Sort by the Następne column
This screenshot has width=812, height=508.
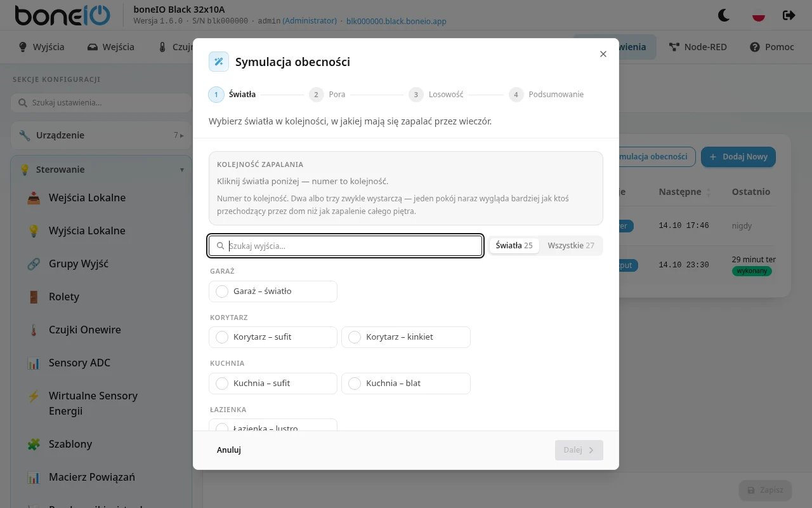pyautogui.click(x=685, y=192)
